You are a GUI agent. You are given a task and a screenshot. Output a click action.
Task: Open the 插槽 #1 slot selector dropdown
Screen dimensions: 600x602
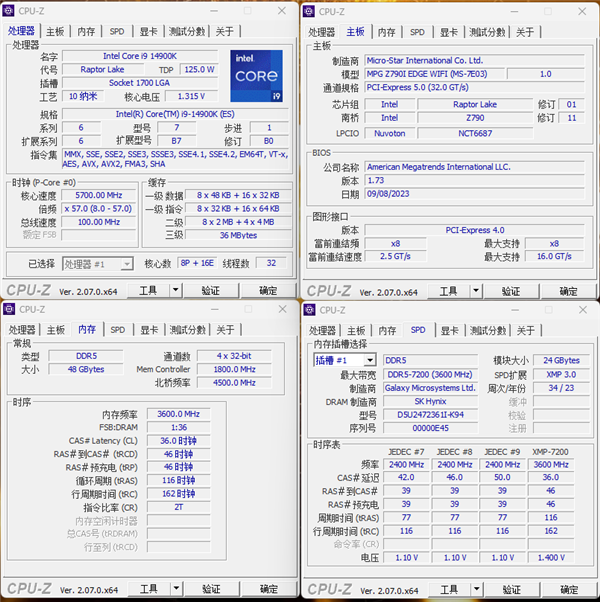pyautogui.click(x=344, y=360)
